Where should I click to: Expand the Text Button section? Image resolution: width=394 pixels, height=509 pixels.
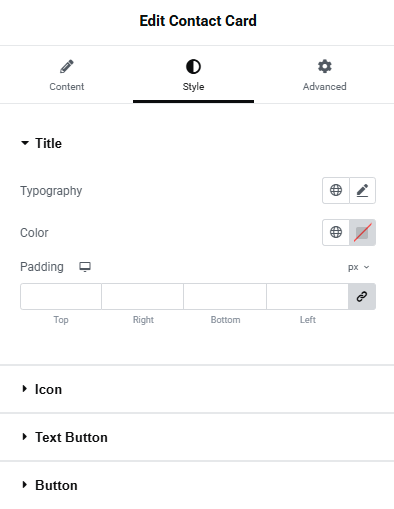click(x=197, y=437)
